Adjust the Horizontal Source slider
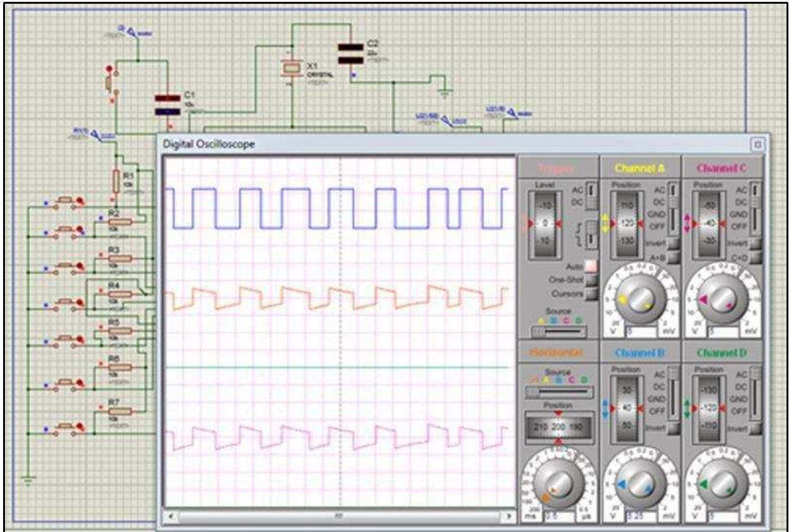Image resolution: width=789 pixels, height=532 pixels. tap(559, 392)
